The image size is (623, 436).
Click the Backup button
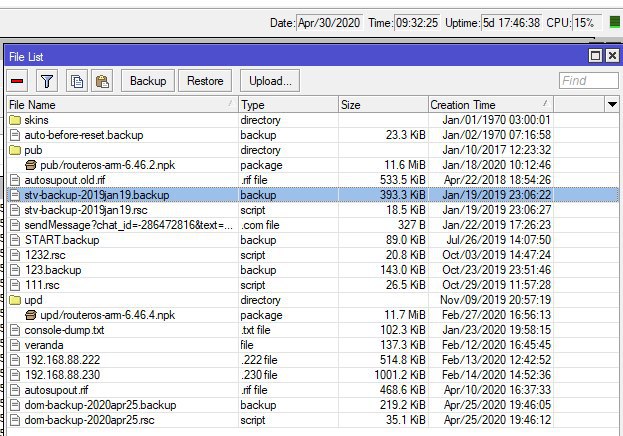pyautogui.click(x=148, y=81)
